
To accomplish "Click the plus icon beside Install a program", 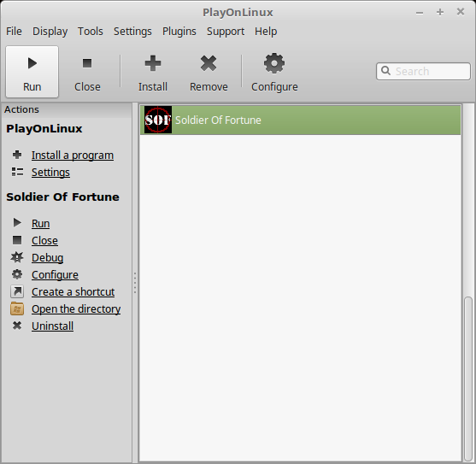I will click(x=17, y=155).
